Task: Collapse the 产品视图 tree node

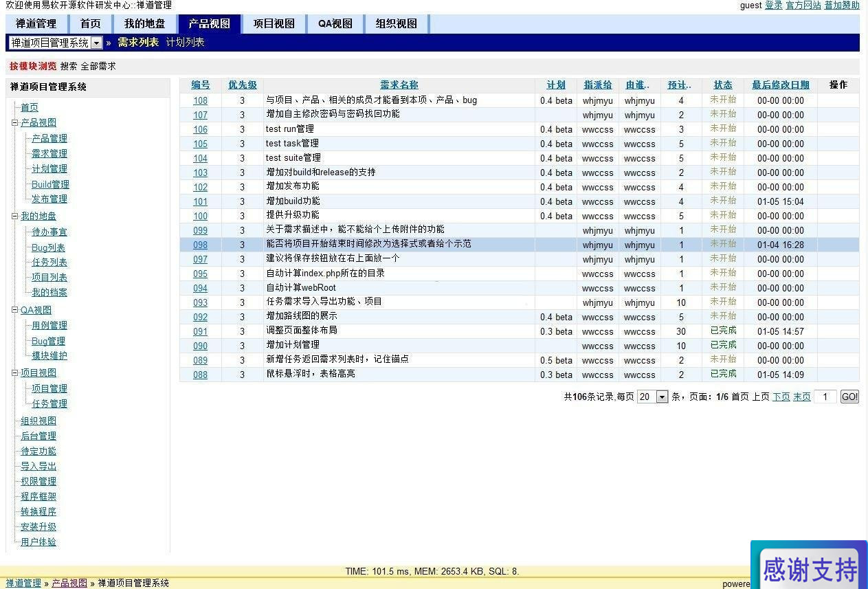Action: click(15, 123)
